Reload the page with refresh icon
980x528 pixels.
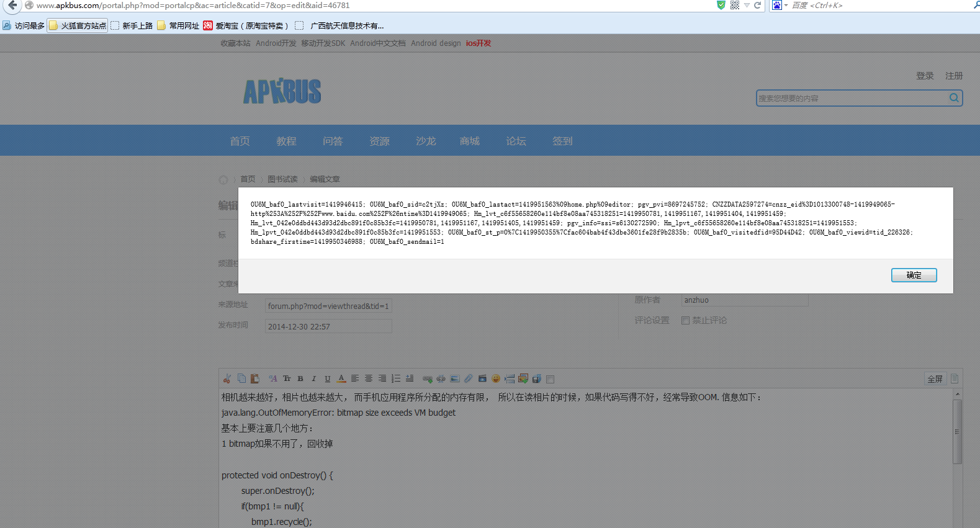tap(758, 5)
